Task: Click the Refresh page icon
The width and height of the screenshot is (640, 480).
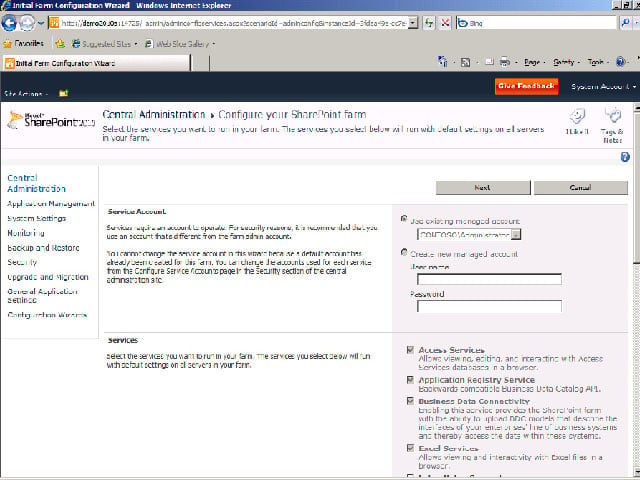Action: 429,23
